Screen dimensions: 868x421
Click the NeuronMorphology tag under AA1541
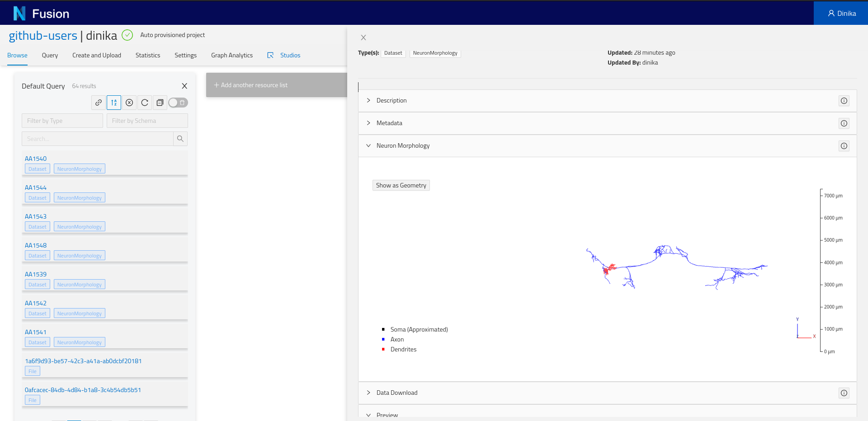pyautogui.click(x=80, y=342)
